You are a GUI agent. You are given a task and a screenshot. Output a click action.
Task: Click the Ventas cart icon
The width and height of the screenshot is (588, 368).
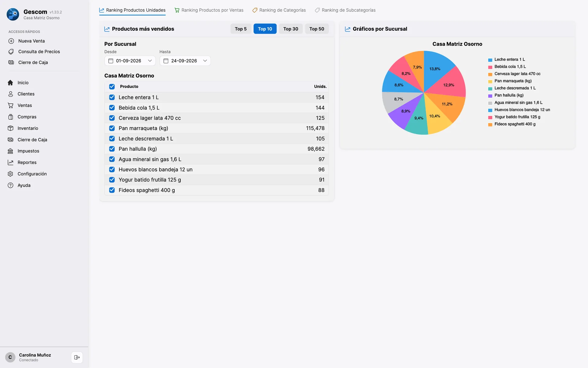tap(10, 105)
